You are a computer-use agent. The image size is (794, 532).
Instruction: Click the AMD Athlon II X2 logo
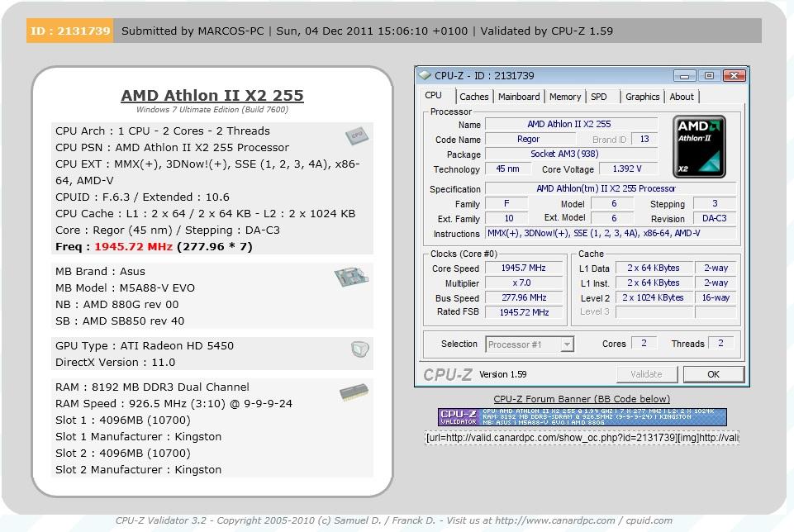(x=699, y=146)
